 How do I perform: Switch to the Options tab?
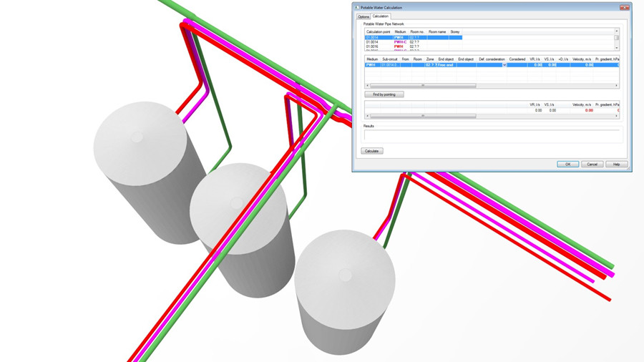pyautogui.click(x=364, y=16)
